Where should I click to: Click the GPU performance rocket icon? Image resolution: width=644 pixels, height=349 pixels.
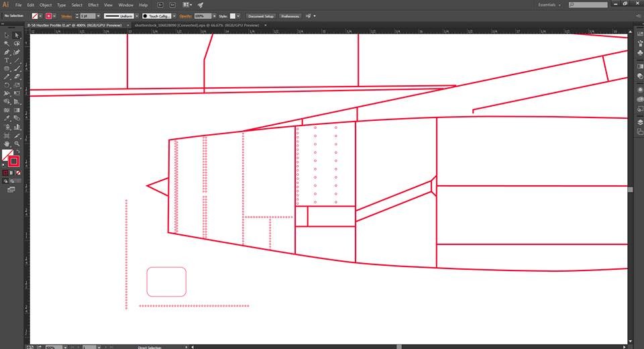(200, 5)
